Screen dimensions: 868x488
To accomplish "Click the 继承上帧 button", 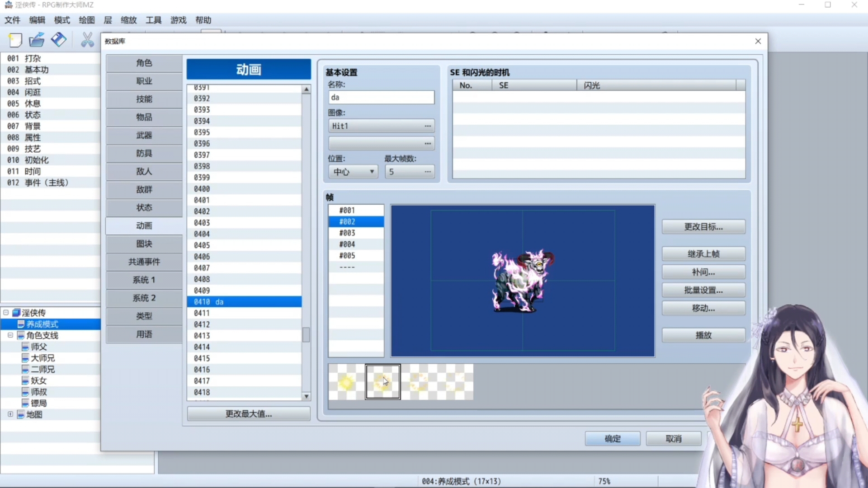I will coord(703,254).
